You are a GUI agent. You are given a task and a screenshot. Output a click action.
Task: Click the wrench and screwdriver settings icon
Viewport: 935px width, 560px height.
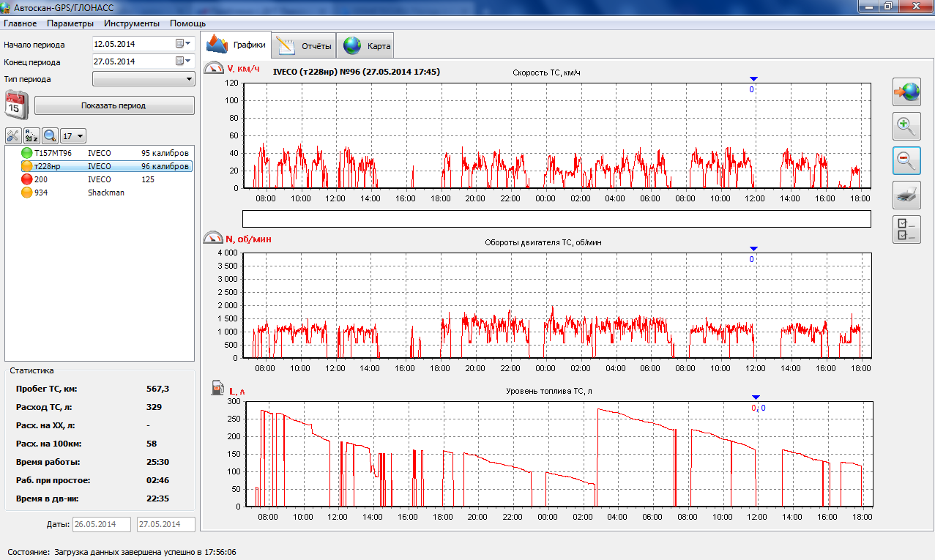tap(13, 135)
